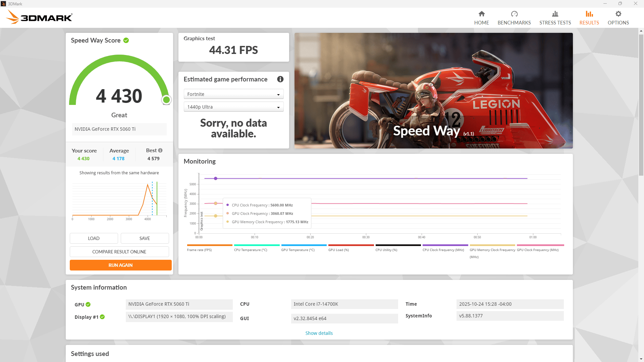Toggle GPU Temperature legend series

click(304, 248)
